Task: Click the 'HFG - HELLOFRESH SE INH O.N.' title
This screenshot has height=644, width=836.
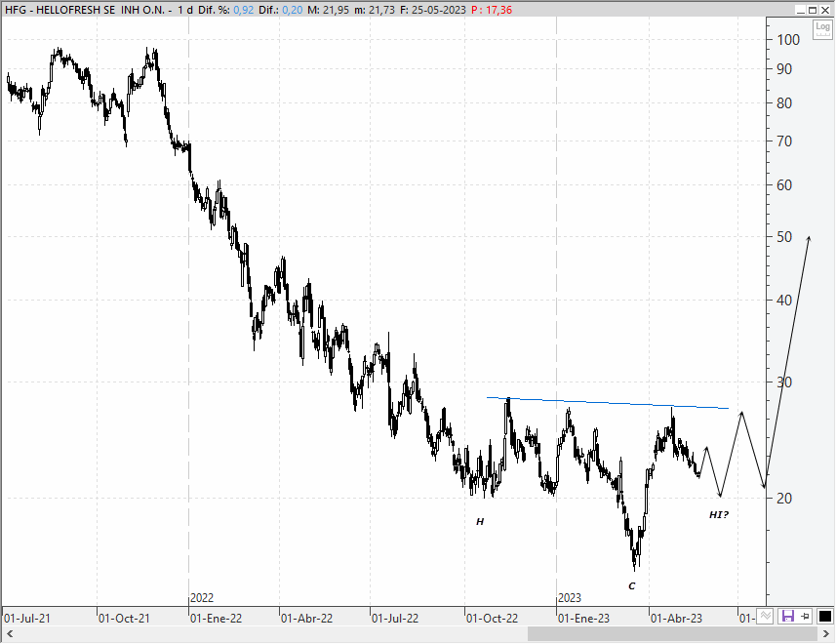Action: point(85,10)
